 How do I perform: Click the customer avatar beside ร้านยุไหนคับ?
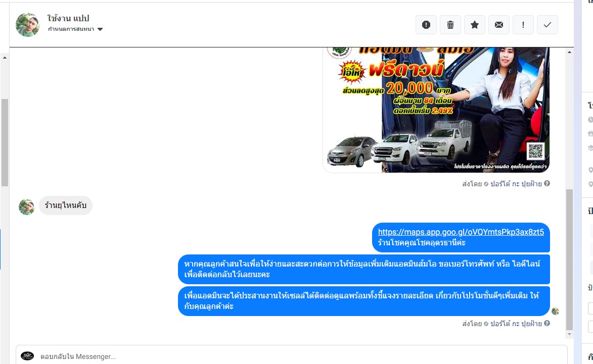point(26,207)
